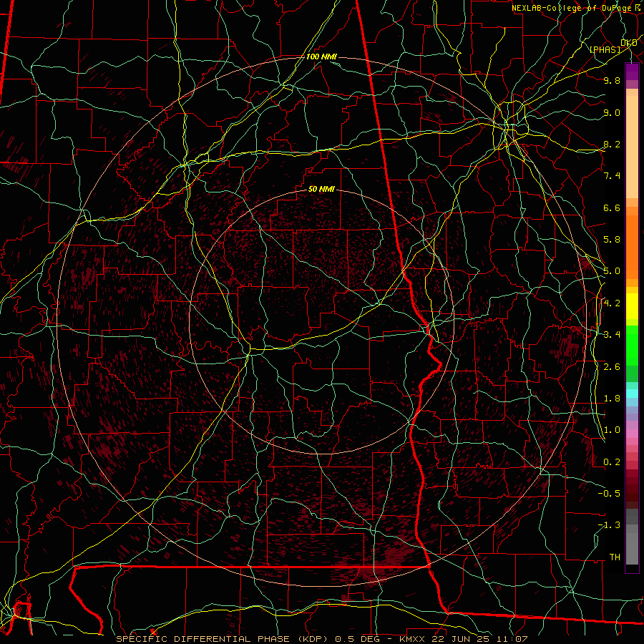Click the gray band at color bar bottom
The height and width of the screenshot is (644, 644).
coord(632,537)
